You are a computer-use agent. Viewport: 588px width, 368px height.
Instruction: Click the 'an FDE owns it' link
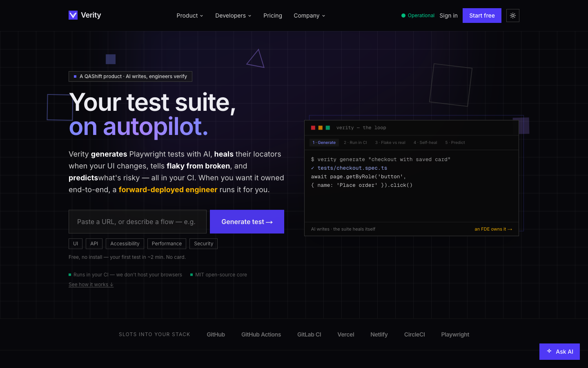[493, 229]
